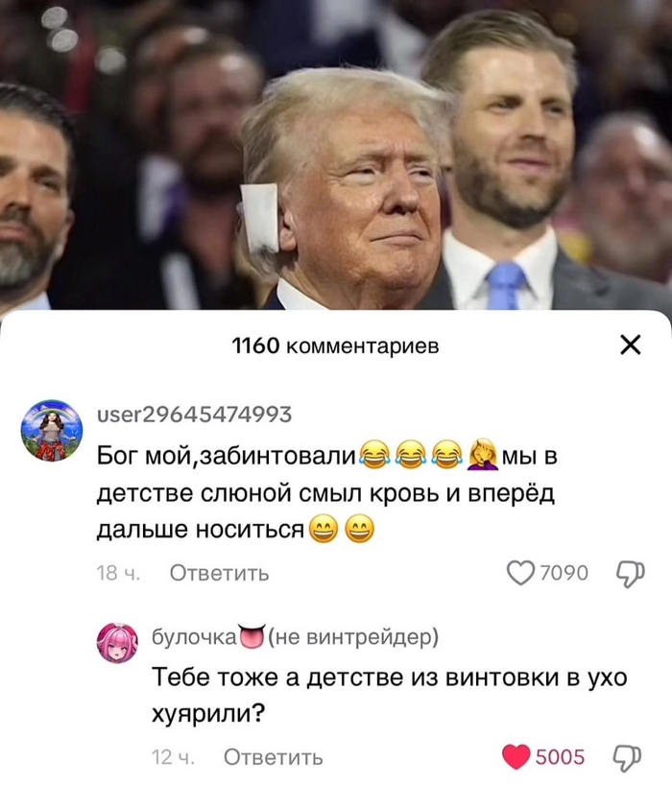
Task: Like the comment via the outlined heart icon
Action: click(x=520, y=573)
